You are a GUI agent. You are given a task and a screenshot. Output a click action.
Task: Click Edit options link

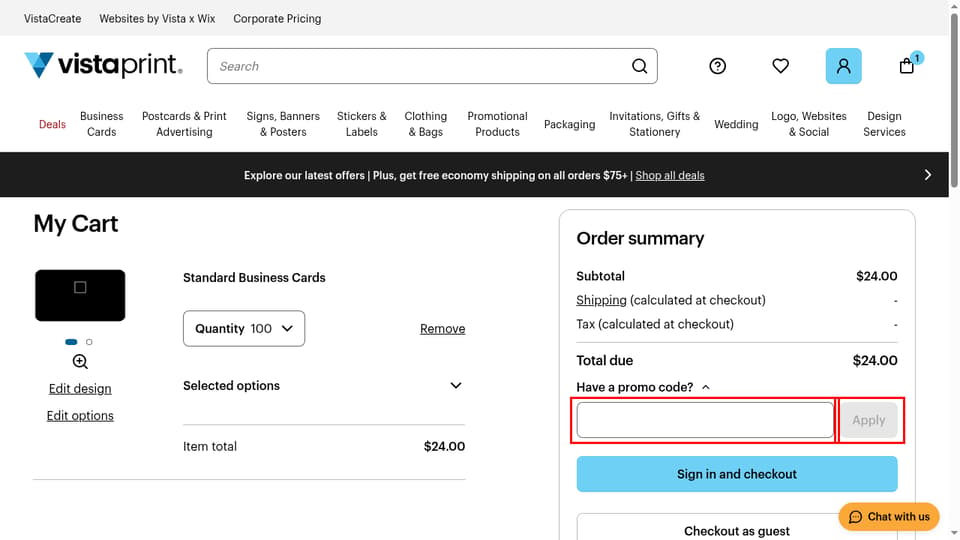[x=80, y=416]
